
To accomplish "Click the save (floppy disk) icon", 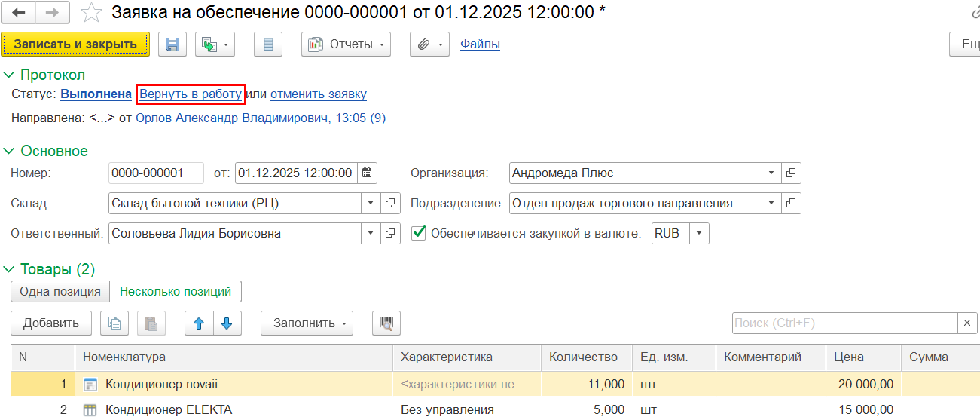I will click(x=172, y=44).
